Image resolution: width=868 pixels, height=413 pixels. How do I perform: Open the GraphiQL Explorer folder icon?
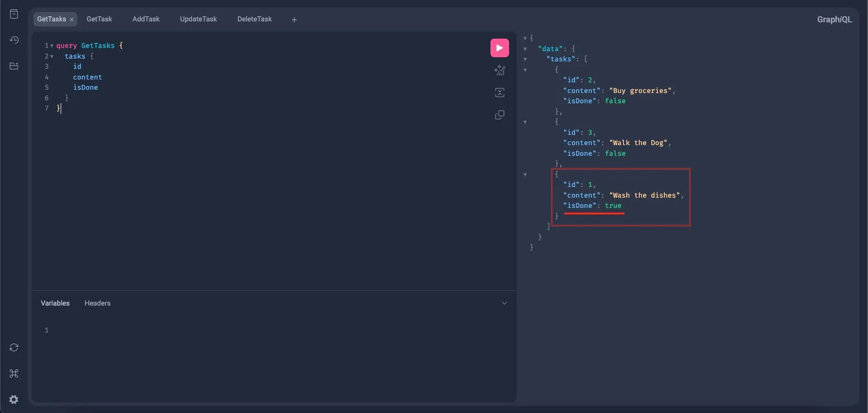14,66
